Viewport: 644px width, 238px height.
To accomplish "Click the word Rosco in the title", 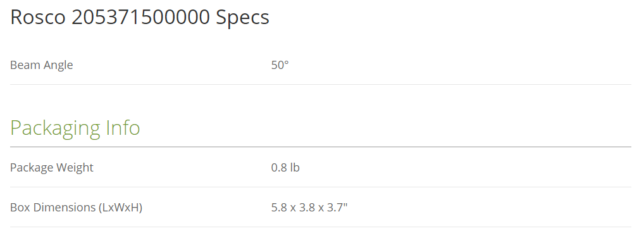I will click(x=38, y=17).
